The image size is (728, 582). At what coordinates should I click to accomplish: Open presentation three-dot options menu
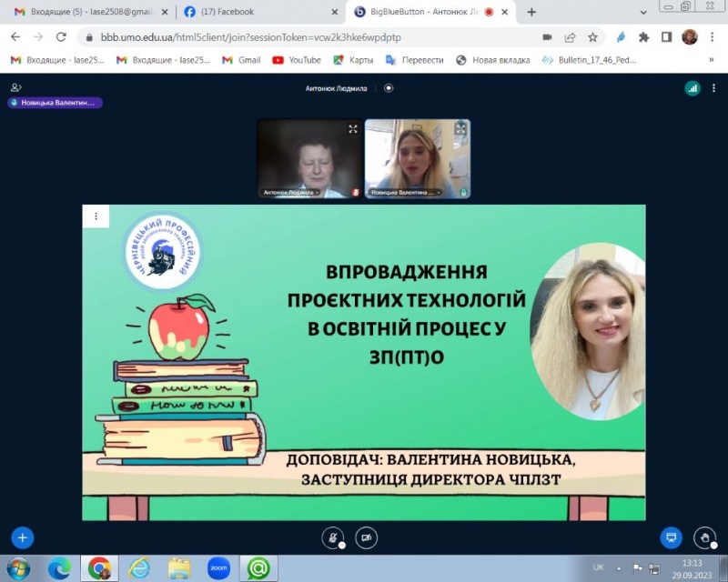pyautogui.click(x=96, y=216)
